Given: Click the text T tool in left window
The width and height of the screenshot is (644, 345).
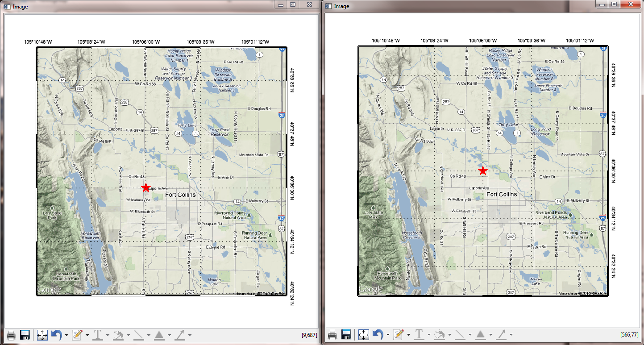Looking at the screenshot, I should [x=97, y=335].
